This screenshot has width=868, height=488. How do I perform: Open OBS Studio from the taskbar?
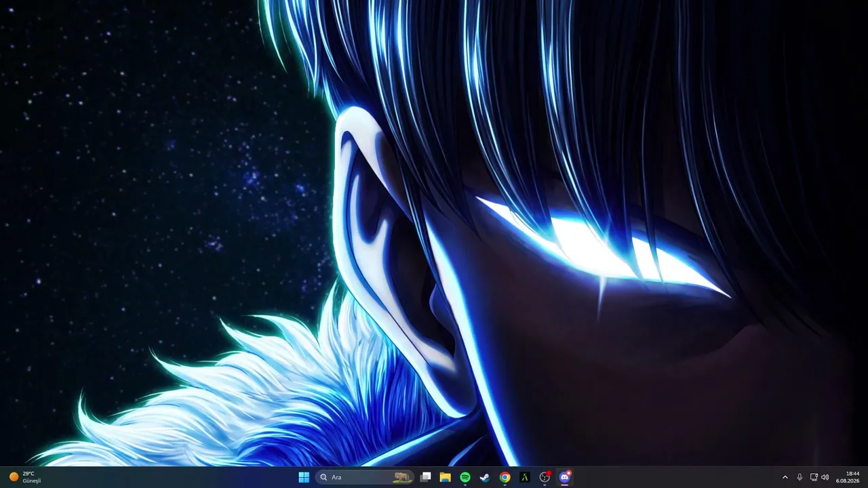[545, 477]
